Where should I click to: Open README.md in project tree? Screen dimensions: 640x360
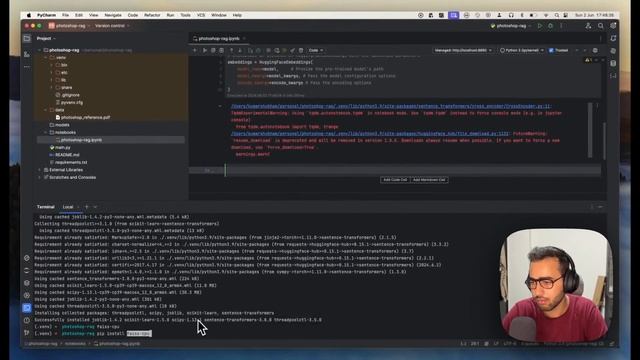click(x=67, y=155)
